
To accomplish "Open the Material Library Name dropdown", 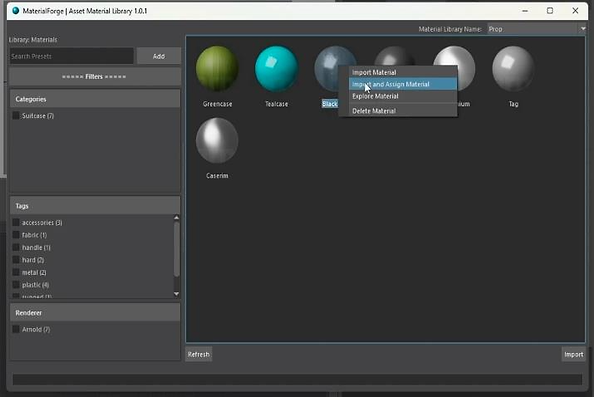I will coord(536,29).
